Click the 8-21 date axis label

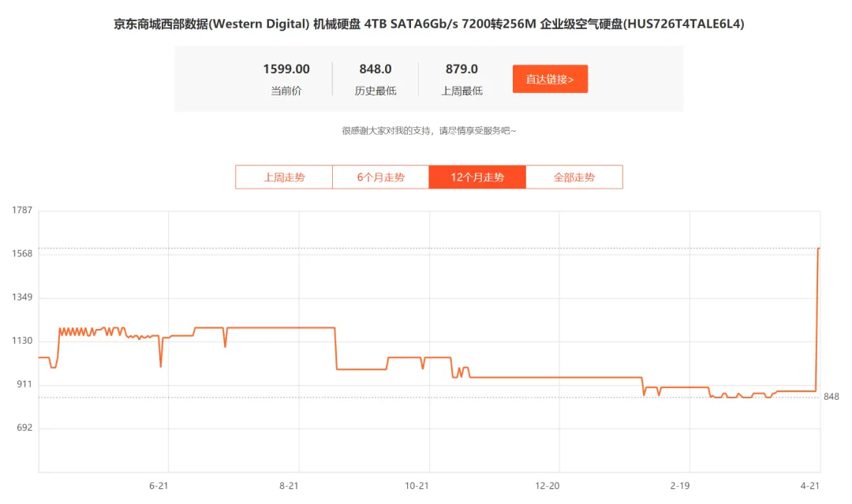pyautogui.click(x=289, y=487)
